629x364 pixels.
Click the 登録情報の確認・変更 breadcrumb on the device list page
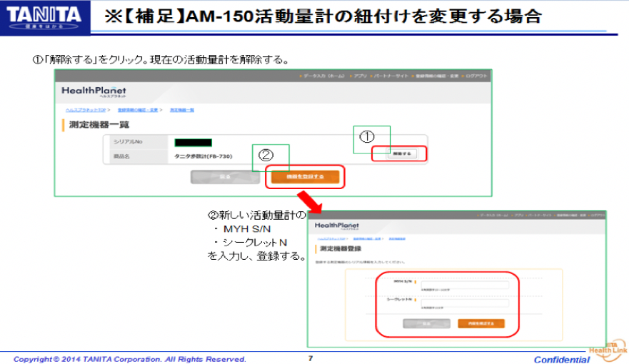pyautogui.click(x=136, y=110)
